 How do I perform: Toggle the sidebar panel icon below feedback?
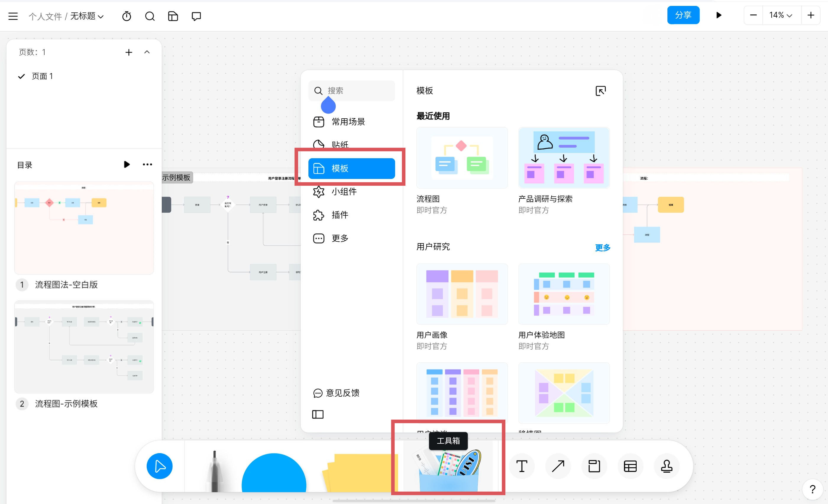pos(318,414)
